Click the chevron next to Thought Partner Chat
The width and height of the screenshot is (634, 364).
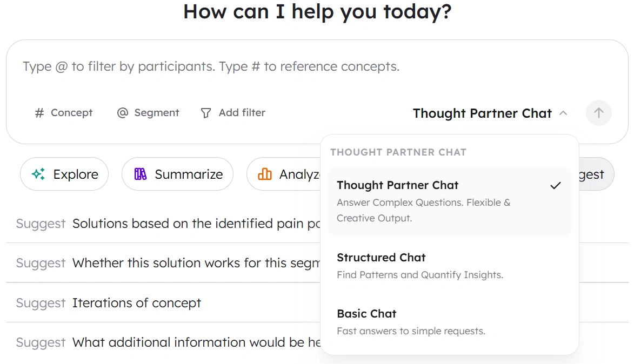click(563, 113)
